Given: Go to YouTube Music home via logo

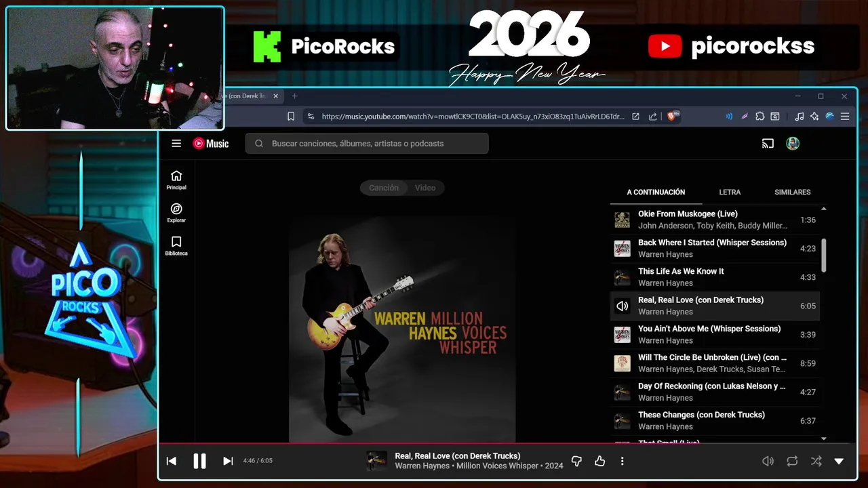Looking at the screenshot, I should tap(211, 144).
